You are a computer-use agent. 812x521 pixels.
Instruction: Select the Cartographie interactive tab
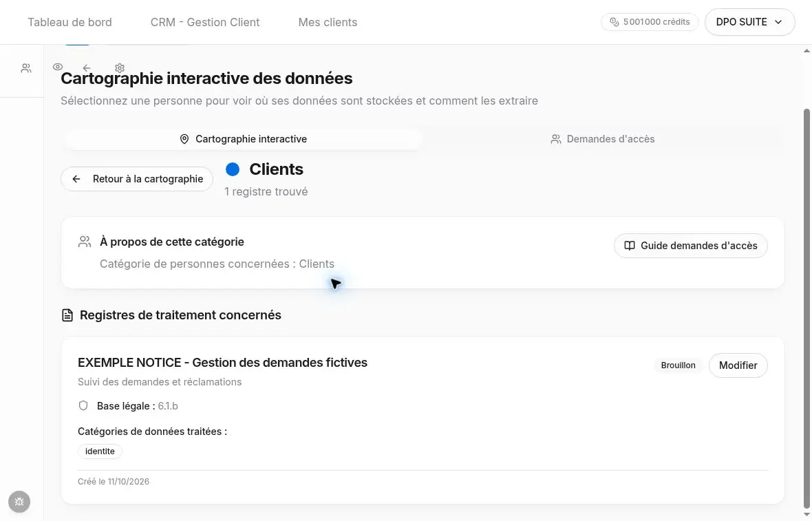click(x=243, y=139)
